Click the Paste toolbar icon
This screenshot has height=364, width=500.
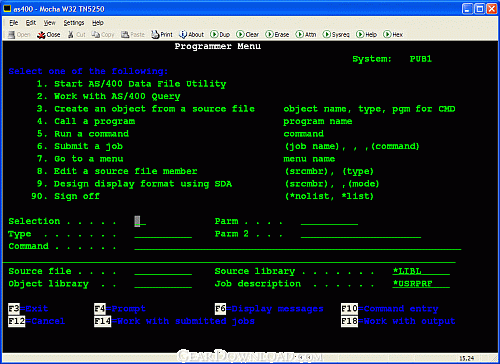pyautogui.click(x=133, y=34)
